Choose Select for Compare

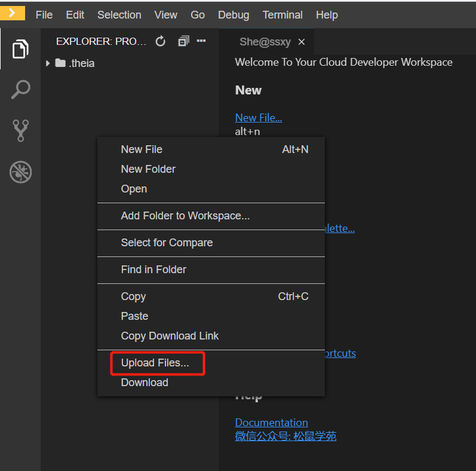pos(211,243)
